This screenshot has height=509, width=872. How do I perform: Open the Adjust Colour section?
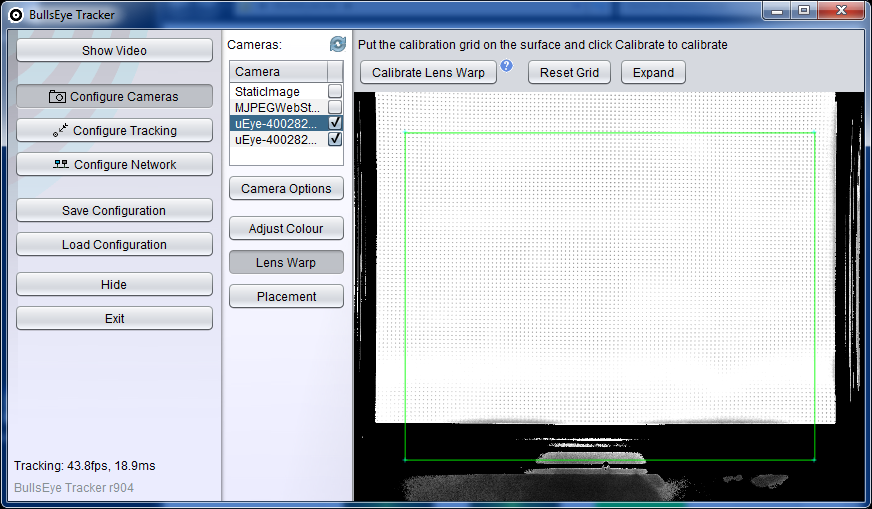(286, 229)
